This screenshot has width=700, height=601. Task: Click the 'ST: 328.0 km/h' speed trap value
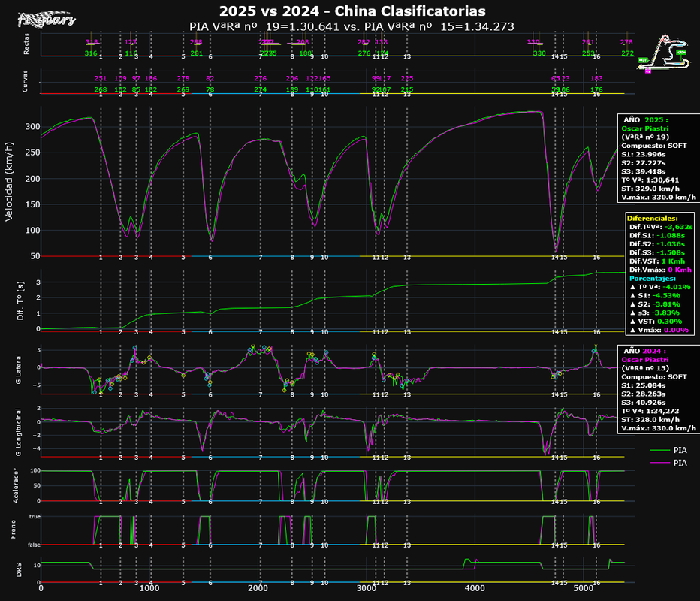point(650,420)
